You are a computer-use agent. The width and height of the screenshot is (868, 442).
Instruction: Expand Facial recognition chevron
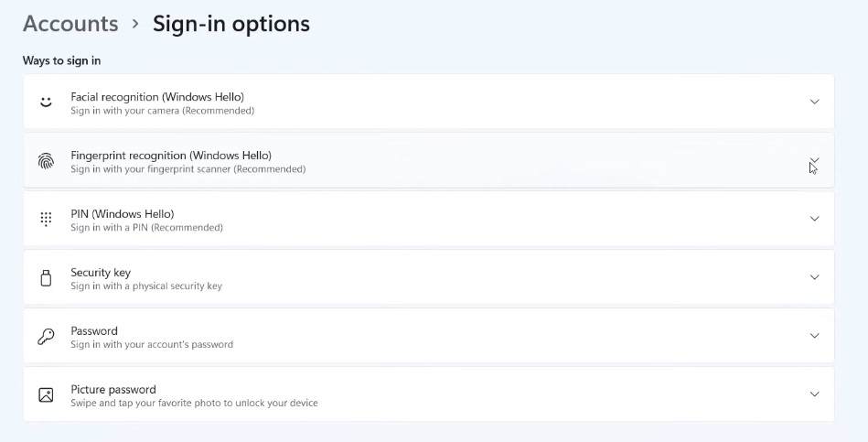pyautogui.click(x=814, y=102)
